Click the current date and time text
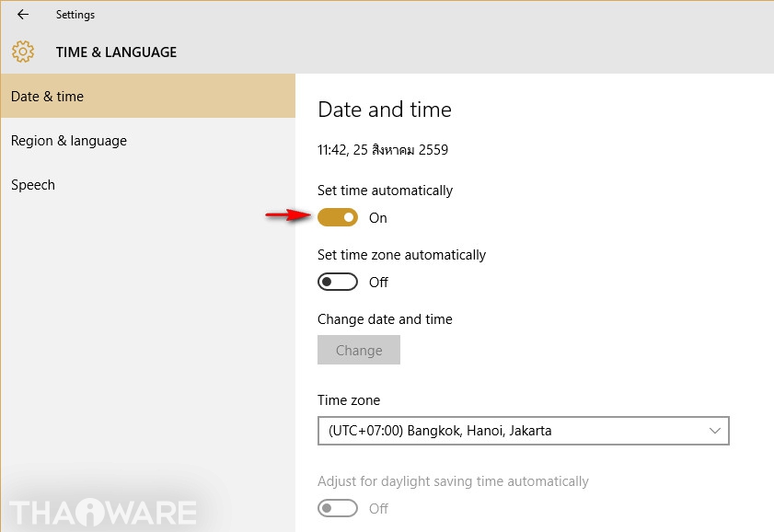 tap(383, 149)
